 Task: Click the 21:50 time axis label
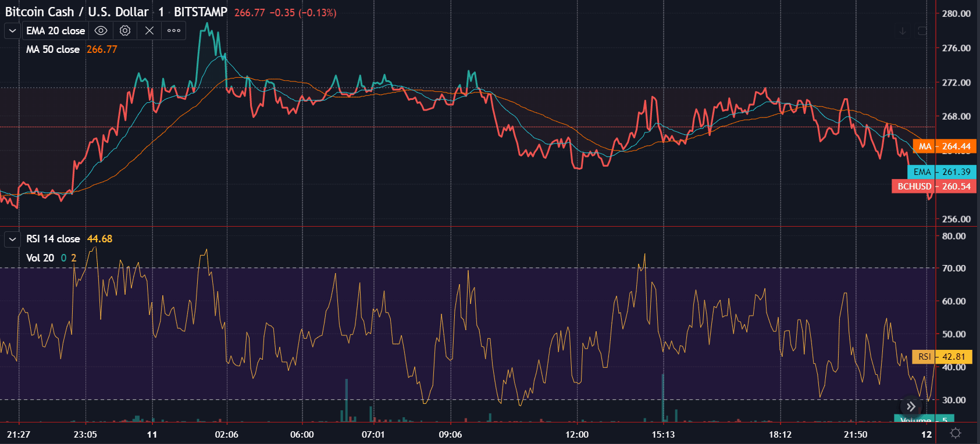[x=856, y=435]
